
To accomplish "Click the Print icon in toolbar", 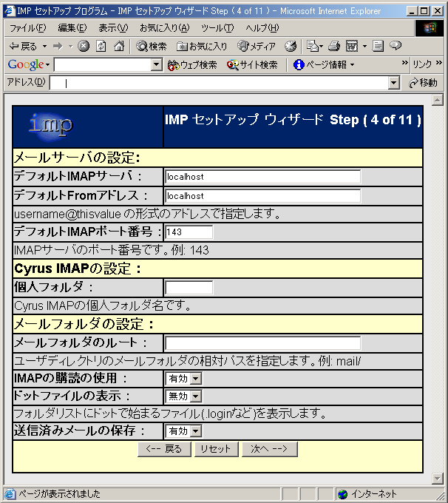I will pyautogui.click(x=334, y=46).
